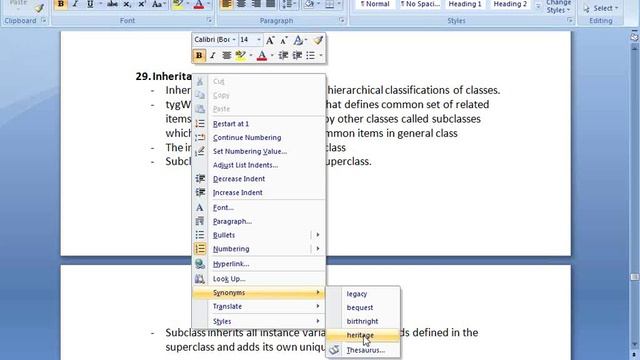Expand the Styles gallery More arrow

tap(538, 7)
